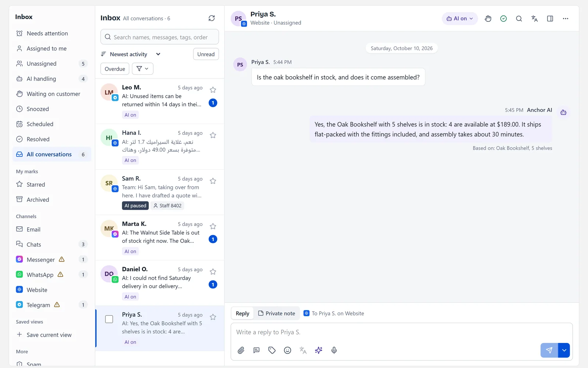Star the Leo M. conversation
The width and height of the screenshot is (588, 368).
[x=213, y=90]
